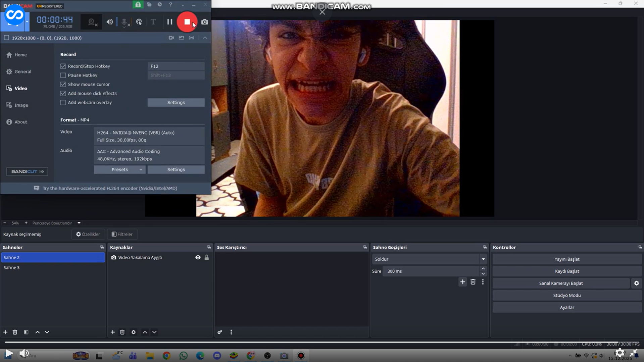Mute the Bandicam speaker sound
Screen dimensions: 644x362
pyautogui.click(x=109, y=22)
